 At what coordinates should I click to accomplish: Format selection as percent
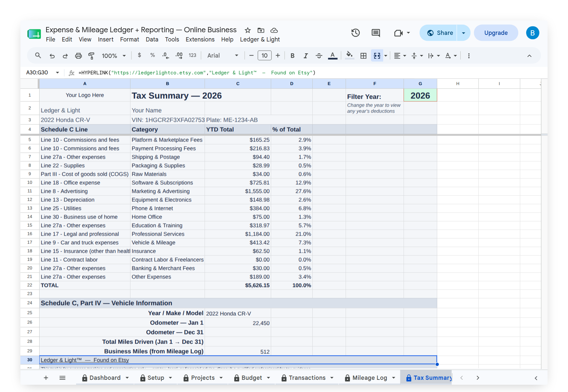coord(153,55)
